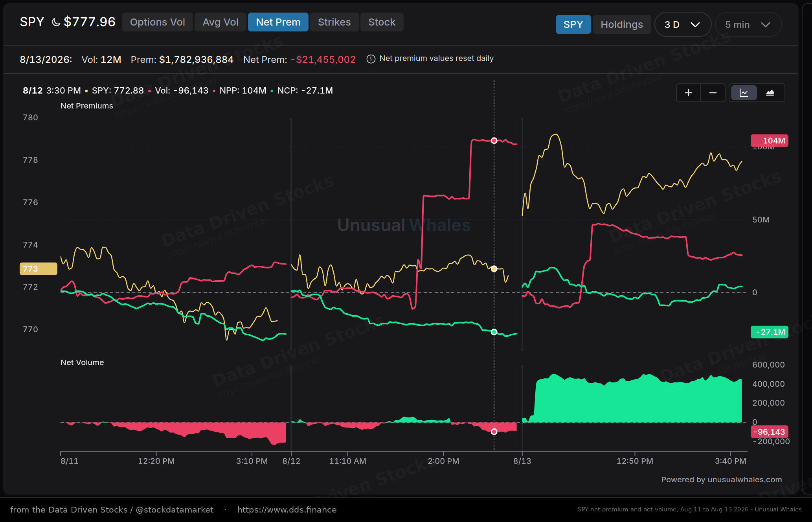Click the 'Net premium values reset daily' note

[436, 59]
